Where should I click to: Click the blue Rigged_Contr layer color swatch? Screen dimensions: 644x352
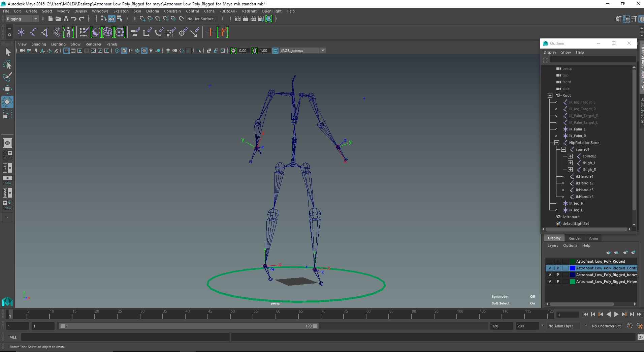tap(572, 268)
